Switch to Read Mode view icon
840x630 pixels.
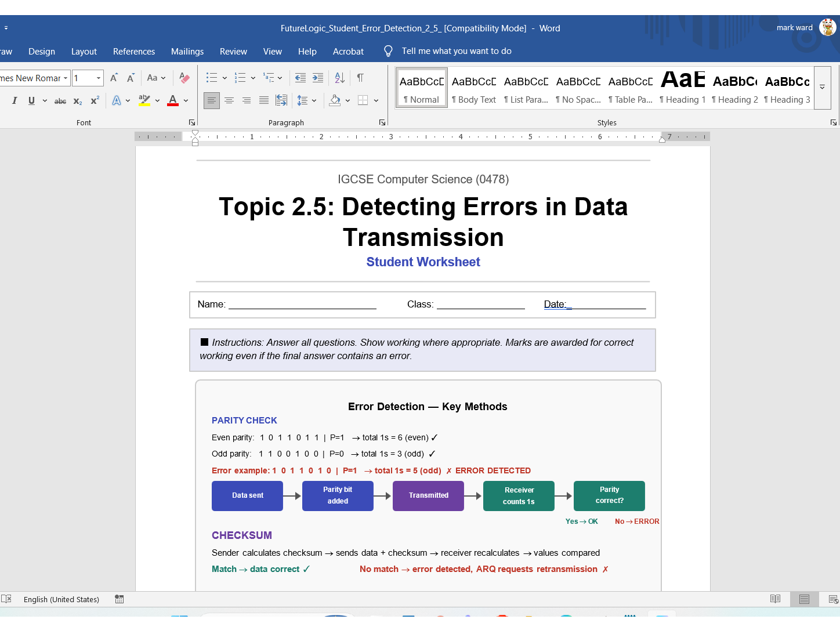[x=775, y=599]
